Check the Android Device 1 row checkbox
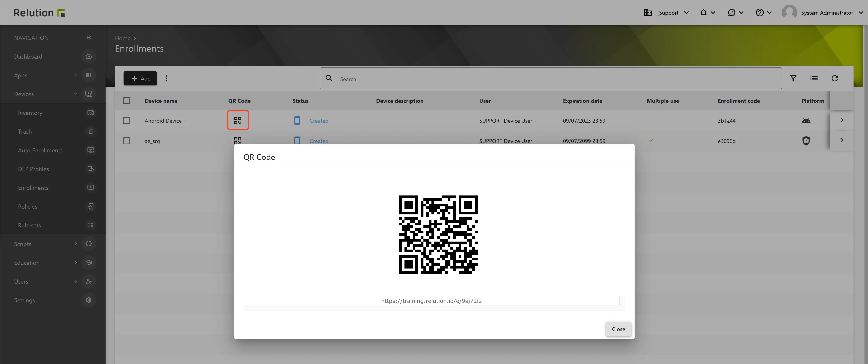868x364 pixels. (127, 120)
